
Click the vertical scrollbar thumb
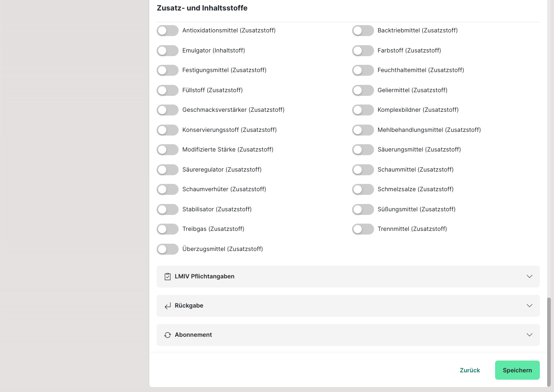(x=549, y=341)
